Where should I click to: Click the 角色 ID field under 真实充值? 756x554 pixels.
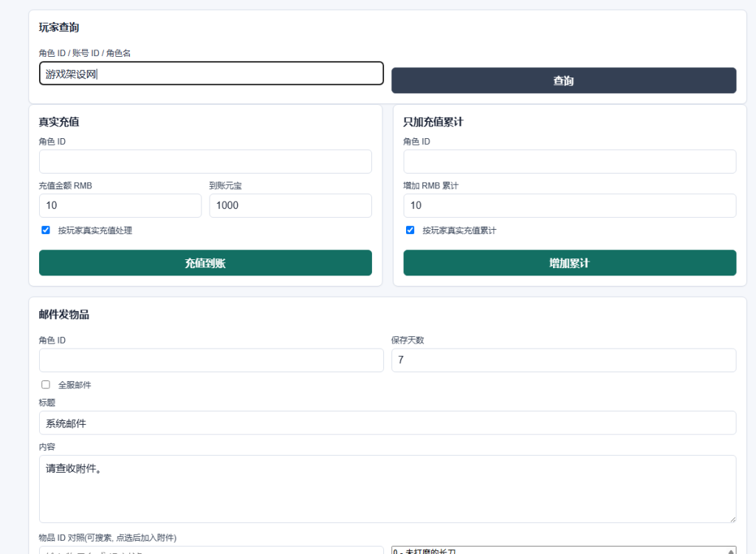[x=205, y=162]
